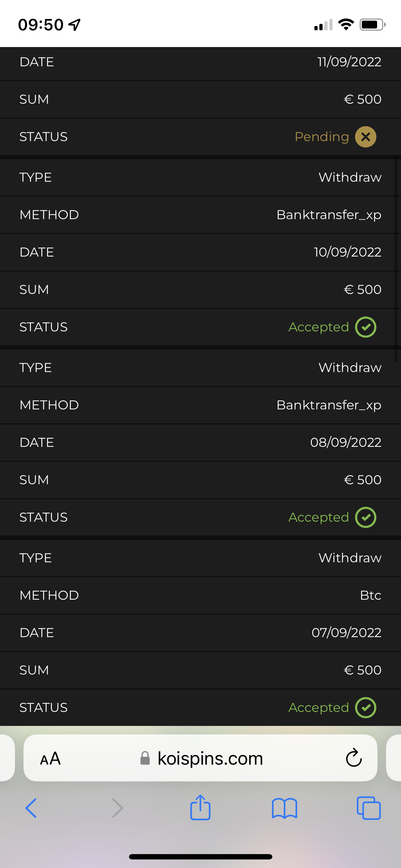The width and height of the screenshot is (401, 868).
Task: Tap the Safari forward arrow
Action: coord(117,808)
